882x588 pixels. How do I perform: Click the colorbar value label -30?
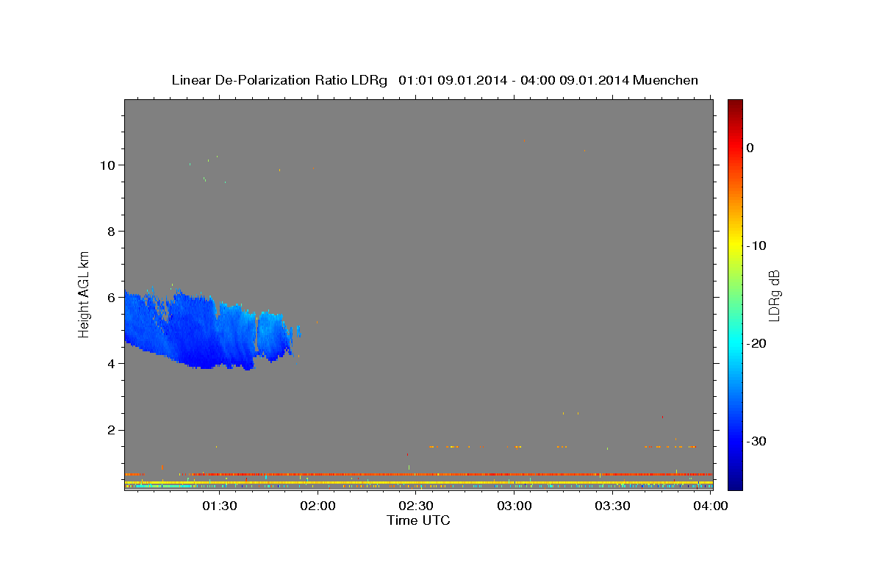[x=757, y=441]
